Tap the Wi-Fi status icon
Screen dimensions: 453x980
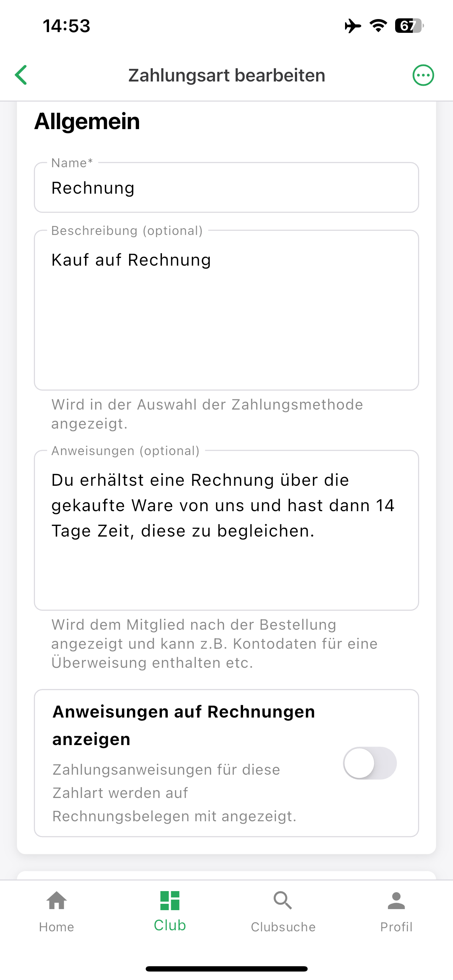378,26
